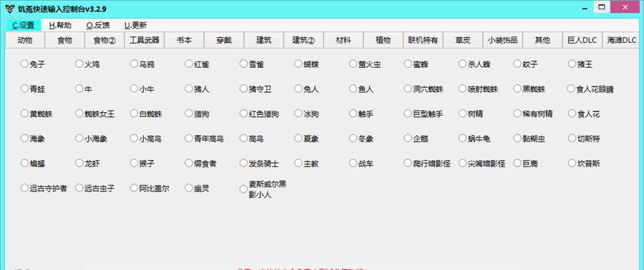Image resolution: width=644 pixels, height=270 pixels.
Task: Switch to the 建筑② tab
Action: (304, 40)
